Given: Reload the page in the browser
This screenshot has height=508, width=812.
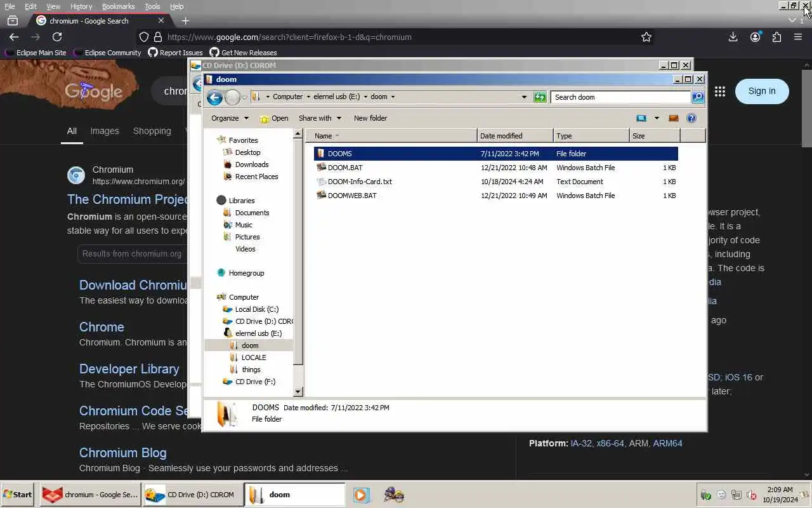Looking at the screenshot, I should [57, 37].
